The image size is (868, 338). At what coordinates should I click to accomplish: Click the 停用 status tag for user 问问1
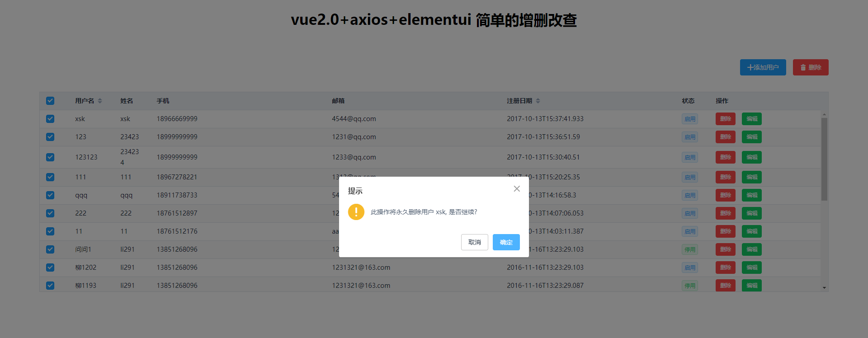(690, 249)
